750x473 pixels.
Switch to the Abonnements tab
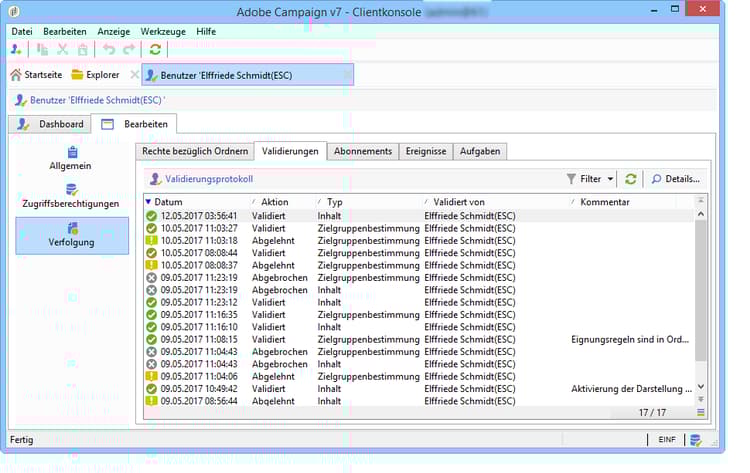pos(362,151)
